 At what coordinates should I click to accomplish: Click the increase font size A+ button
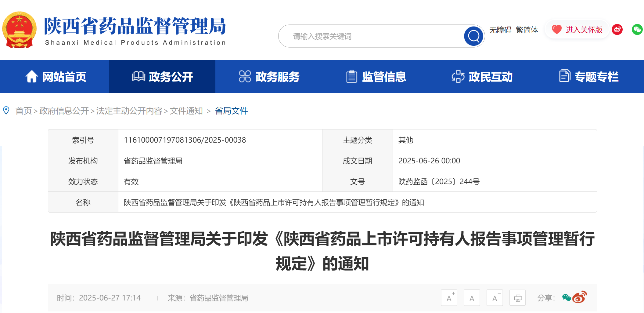point(449,298)
